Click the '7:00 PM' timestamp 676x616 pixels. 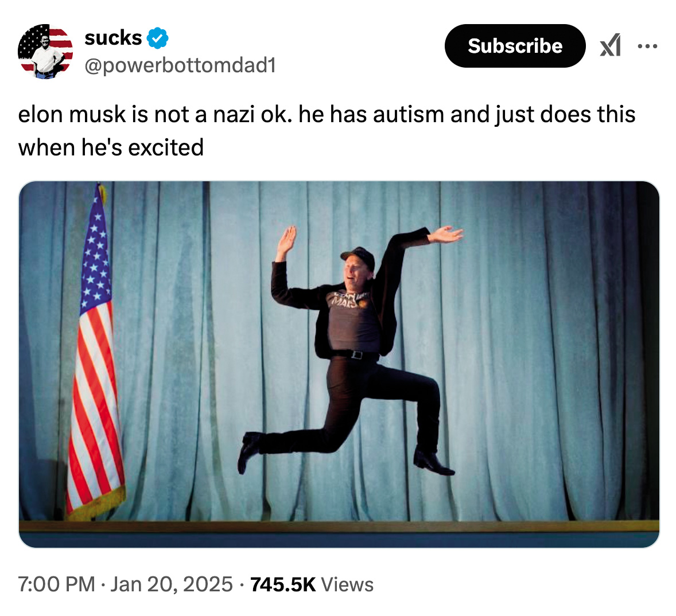pos(56,584)
